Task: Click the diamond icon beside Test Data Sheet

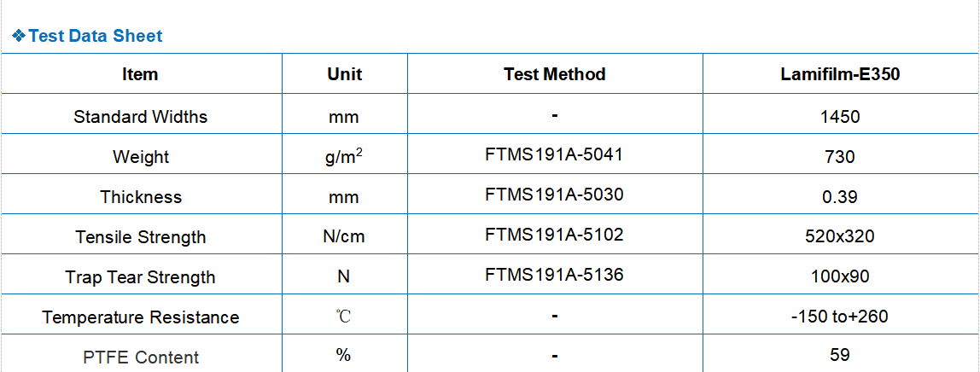Action: click(x=19, y=36)
